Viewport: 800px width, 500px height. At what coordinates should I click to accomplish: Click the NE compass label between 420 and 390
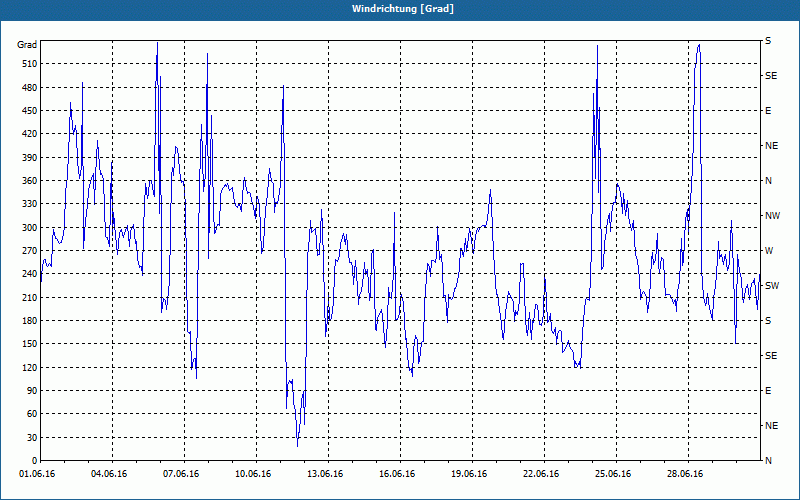772,146
